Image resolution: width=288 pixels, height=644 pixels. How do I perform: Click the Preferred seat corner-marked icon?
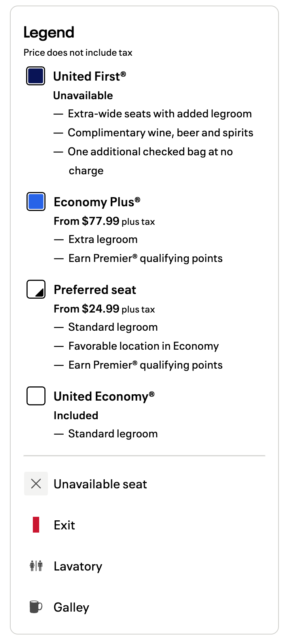click(36, 289)
